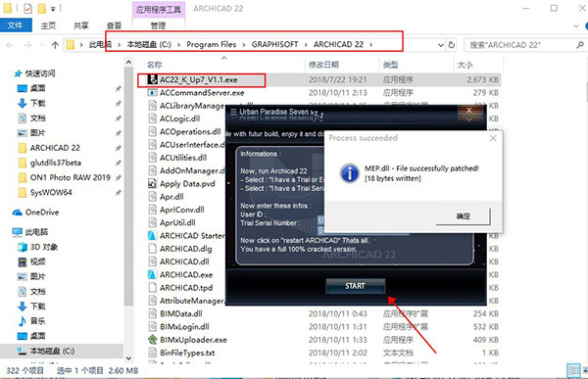Go forward with the forward arrow
Viewport: 588px width, 379px height.
pos(27,45)
